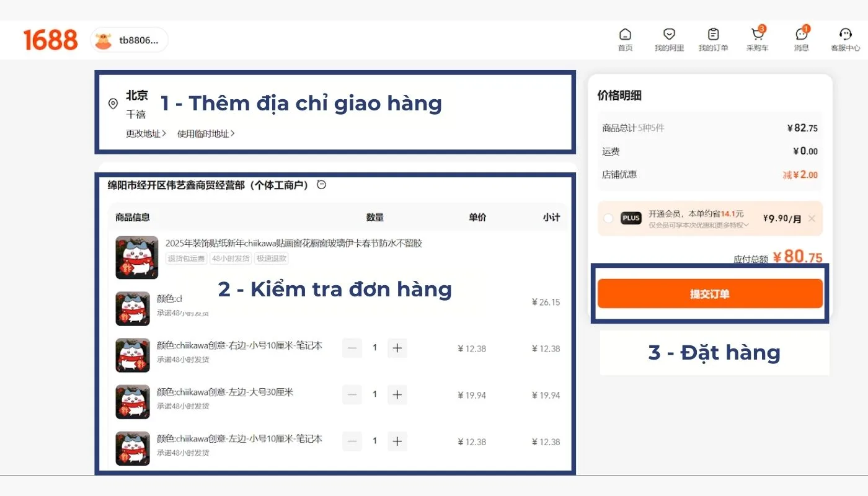Screen dimensions: 868x496
Task: Open shop name 绵阳市经开区伟艺鑫商贸经营部
Action: [x=208, y=185]
